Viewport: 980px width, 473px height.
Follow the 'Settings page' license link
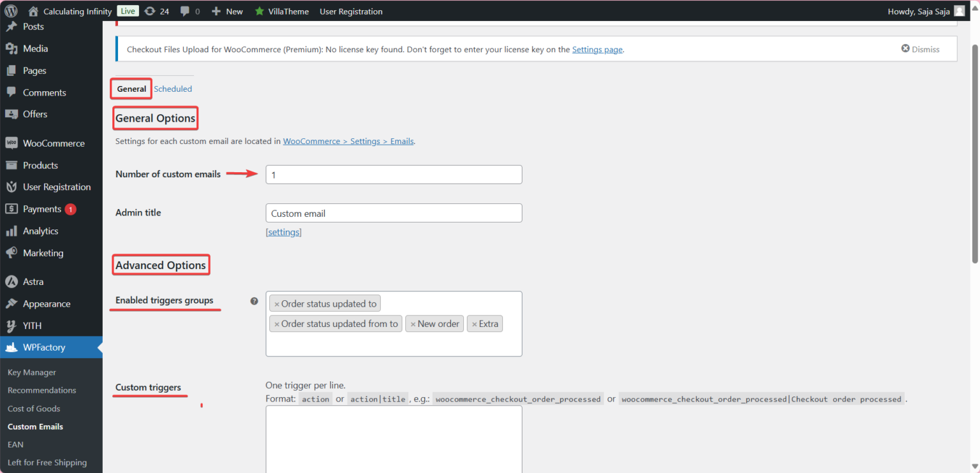click(597, 49)
